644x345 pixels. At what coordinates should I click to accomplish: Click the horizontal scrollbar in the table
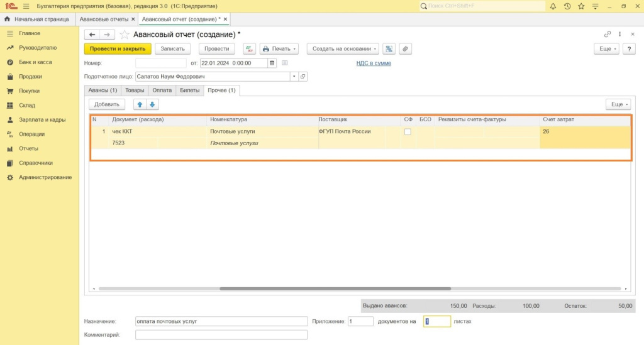(x=335, y=289)
